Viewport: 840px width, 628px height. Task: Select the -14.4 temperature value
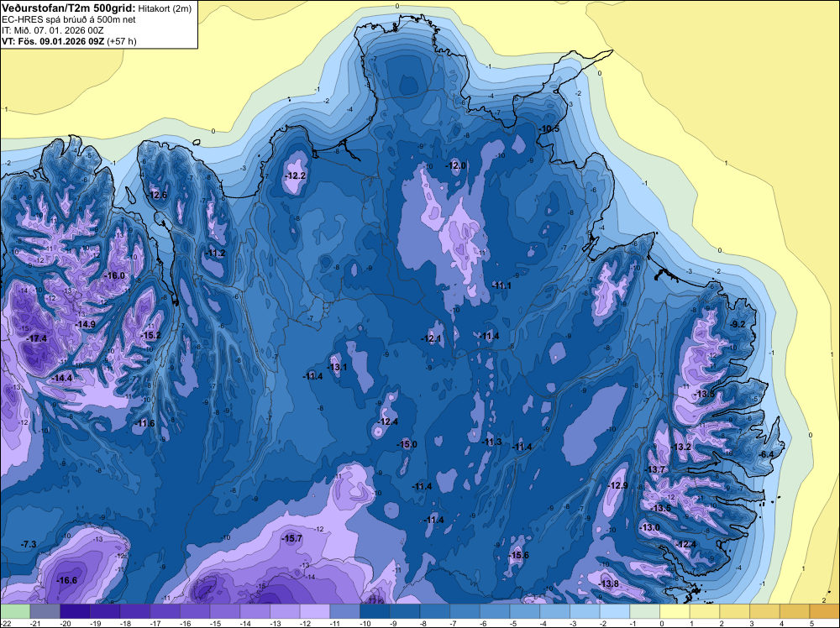(62, 378)
